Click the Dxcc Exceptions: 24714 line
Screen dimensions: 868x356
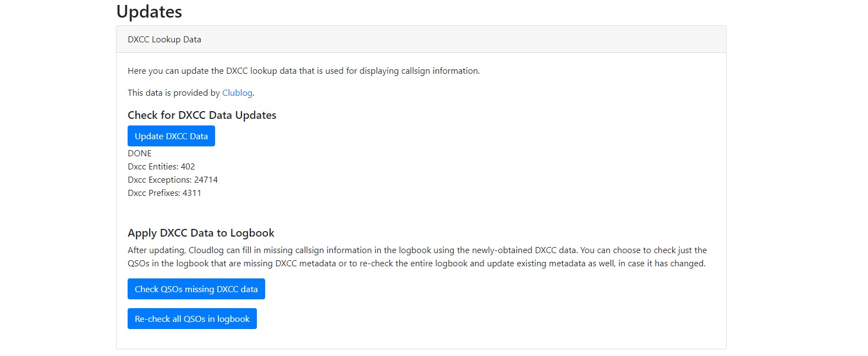pyautogui.click(x=173, y=179)
